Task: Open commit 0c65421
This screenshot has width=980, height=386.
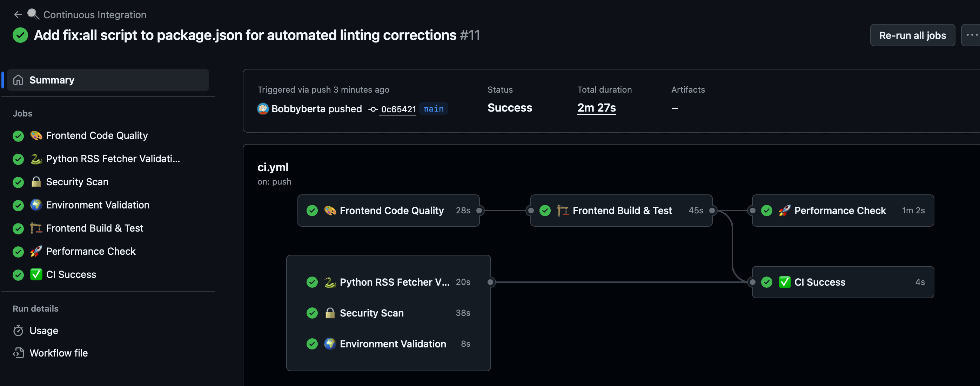Action: tap(398, 109)
